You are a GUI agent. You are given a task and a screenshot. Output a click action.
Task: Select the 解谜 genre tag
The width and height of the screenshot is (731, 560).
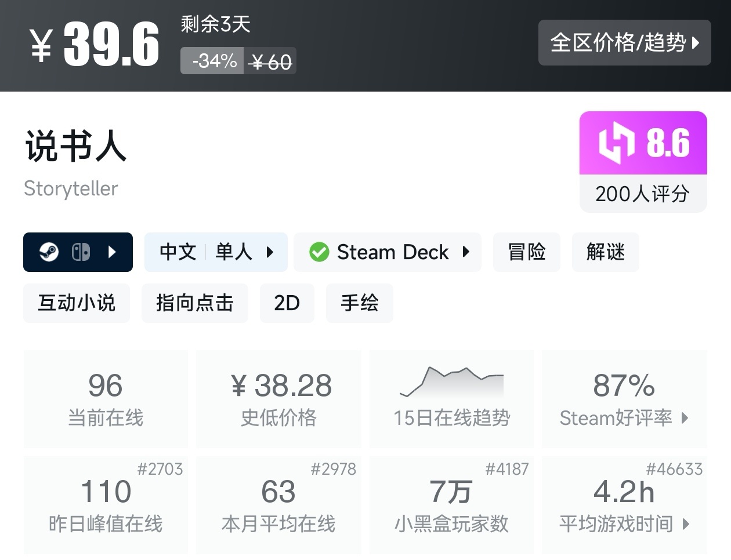pos(605,252)
